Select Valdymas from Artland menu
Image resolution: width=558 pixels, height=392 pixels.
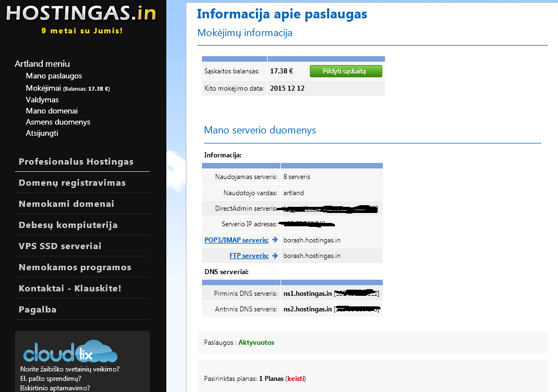point(42,100)
